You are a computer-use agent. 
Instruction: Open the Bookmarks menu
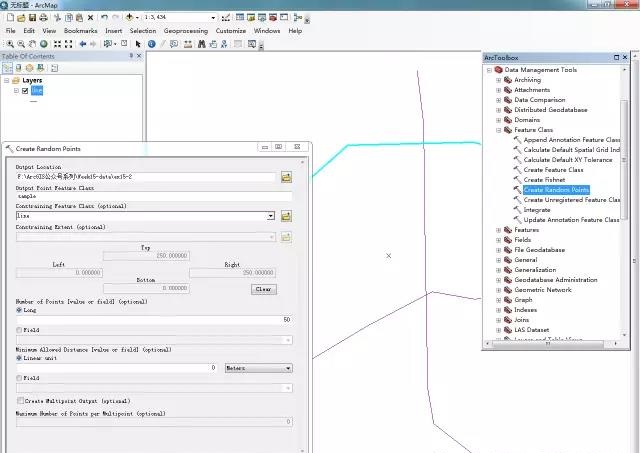pos(80,31)
